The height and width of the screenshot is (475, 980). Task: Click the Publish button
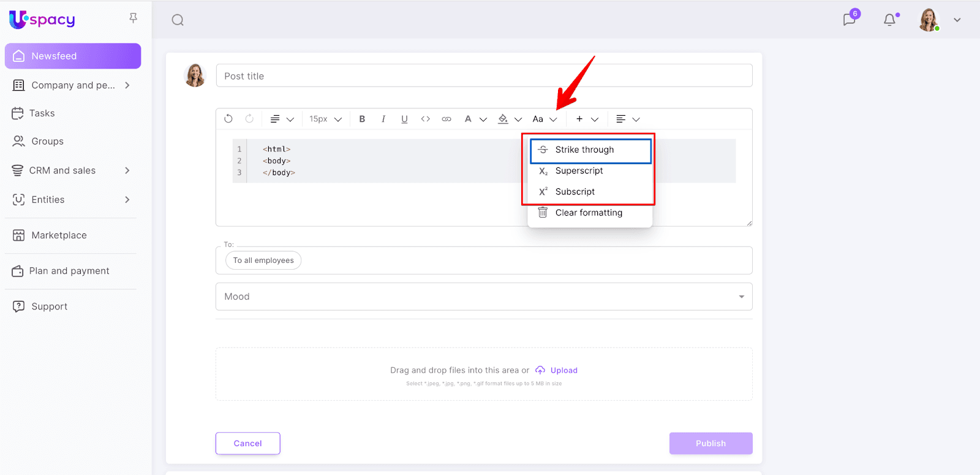pyautogui.click(x=710, y=443)
